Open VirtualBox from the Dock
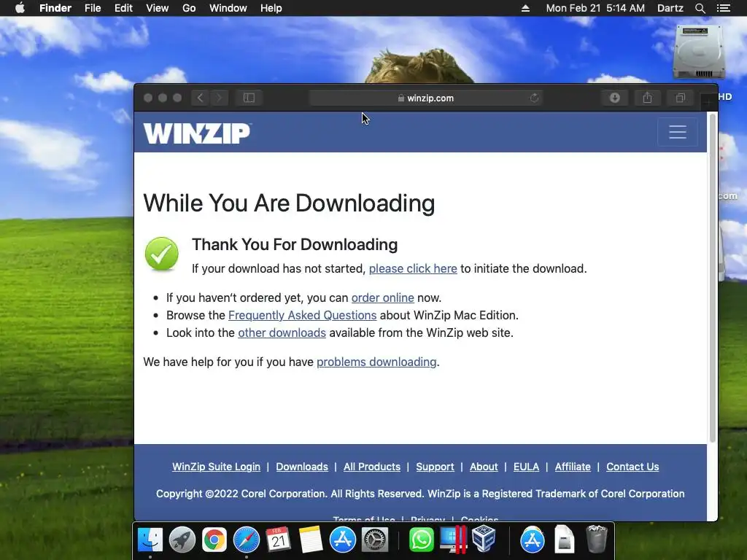 click(x=484, y=539)
